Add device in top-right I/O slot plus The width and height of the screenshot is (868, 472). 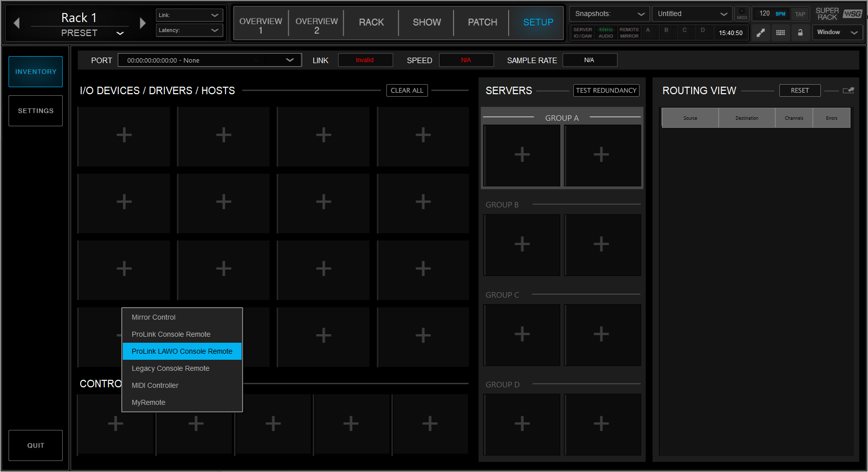(423, 135)
